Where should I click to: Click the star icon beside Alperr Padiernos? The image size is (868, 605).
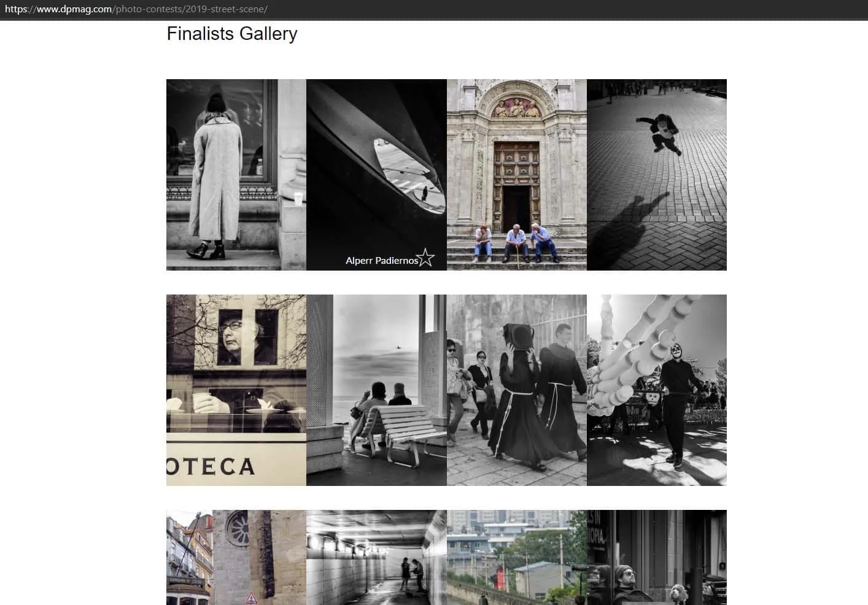point(425,258)
